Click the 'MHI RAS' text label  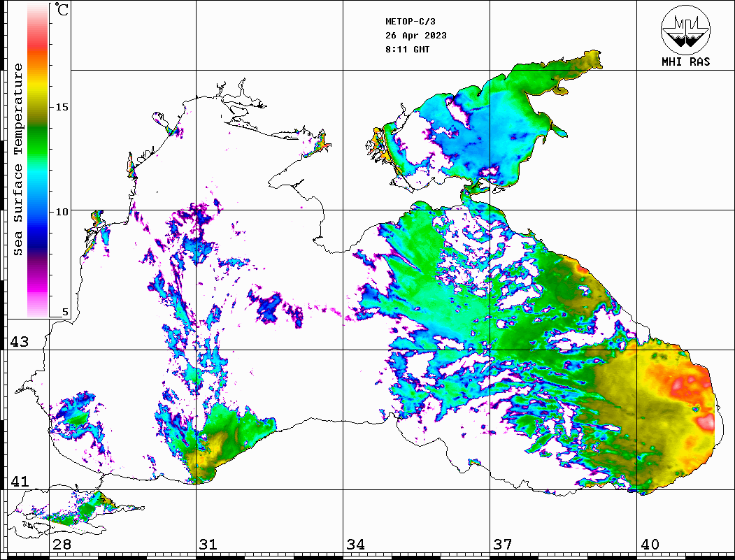click(685, 62)
